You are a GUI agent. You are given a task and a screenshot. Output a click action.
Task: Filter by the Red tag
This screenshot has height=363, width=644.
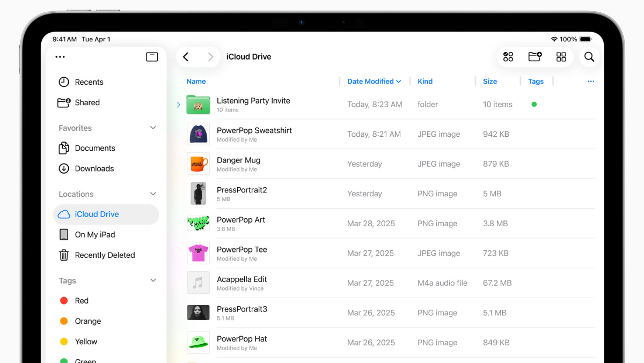click(81, 301)
